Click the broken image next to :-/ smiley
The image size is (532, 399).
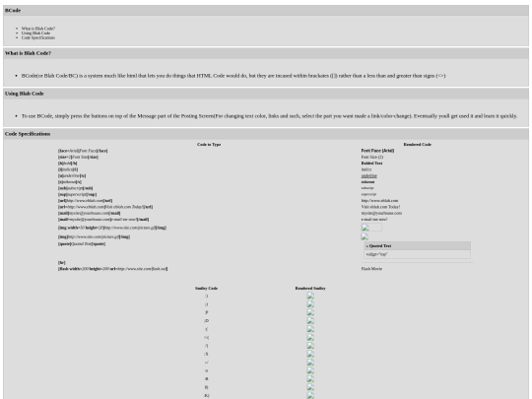310,363
